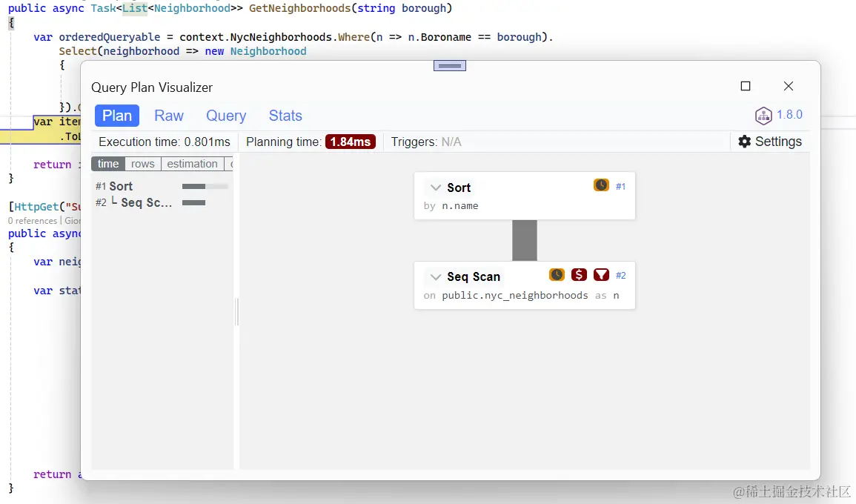
Task: Collapse the Sort node using its chevron
Action: click(x=436, y=188)
